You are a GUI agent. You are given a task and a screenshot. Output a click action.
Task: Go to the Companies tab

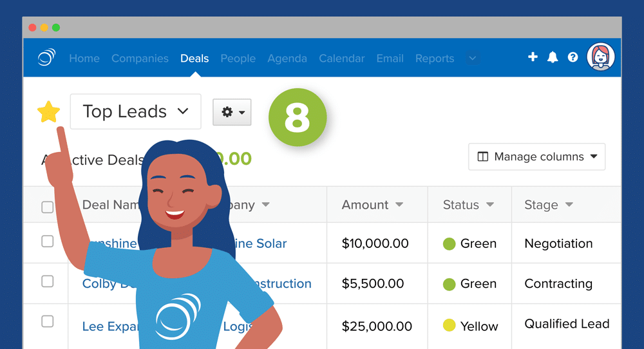[140, 59]
